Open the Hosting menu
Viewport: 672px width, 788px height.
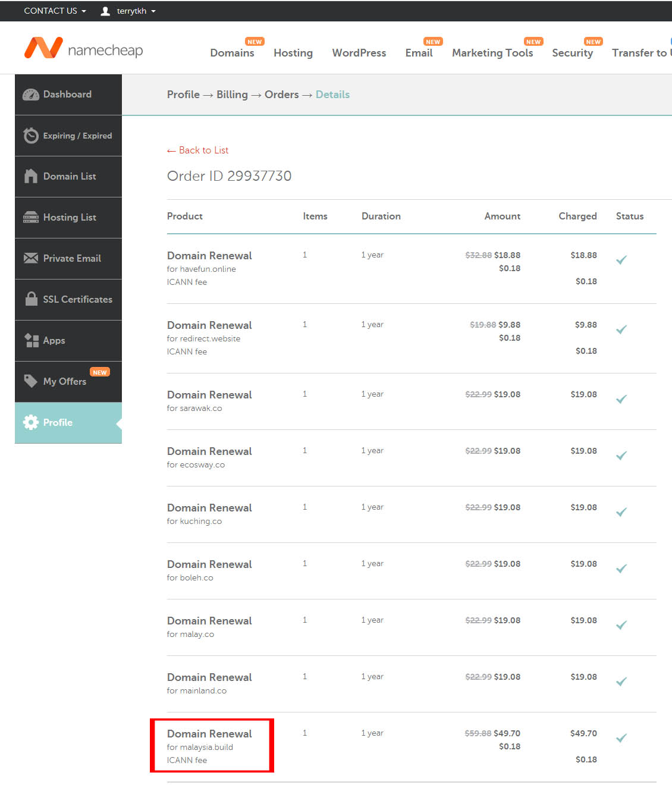293,53
